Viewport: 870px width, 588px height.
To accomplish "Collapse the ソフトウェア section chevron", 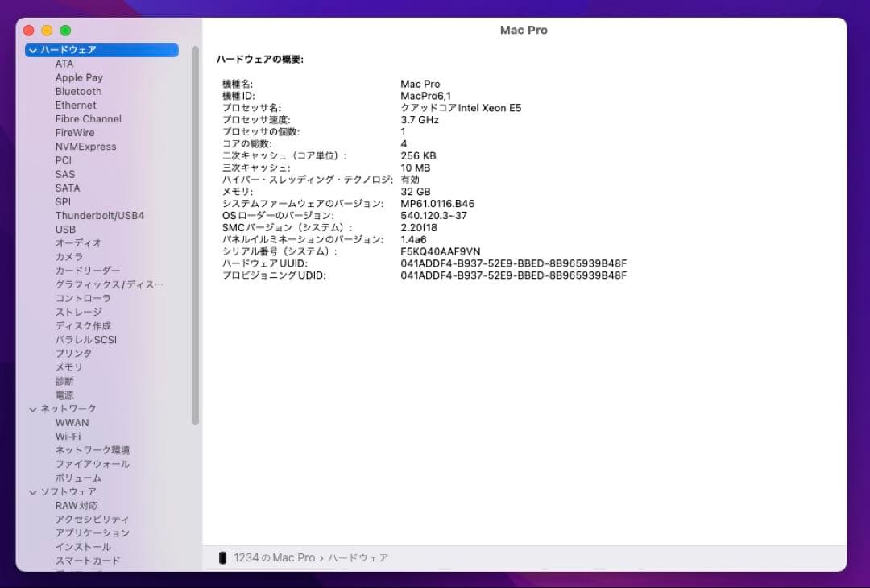I will coord(32,492).
